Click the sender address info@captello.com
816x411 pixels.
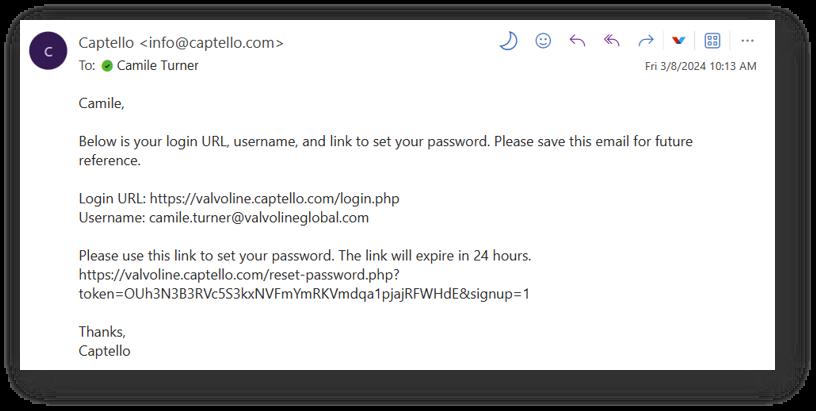click(x=216, y=43)
